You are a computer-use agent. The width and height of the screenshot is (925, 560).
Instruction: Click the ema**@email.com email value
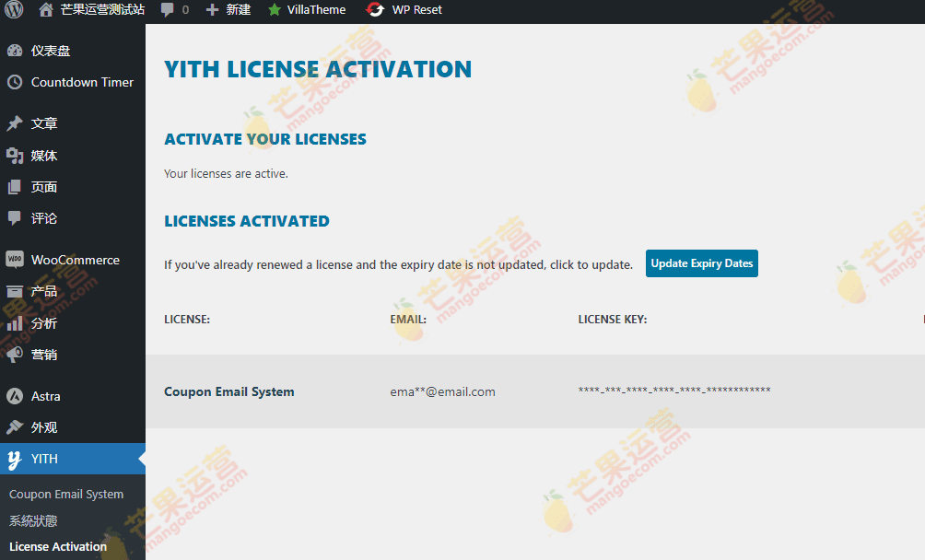(442, 391)
